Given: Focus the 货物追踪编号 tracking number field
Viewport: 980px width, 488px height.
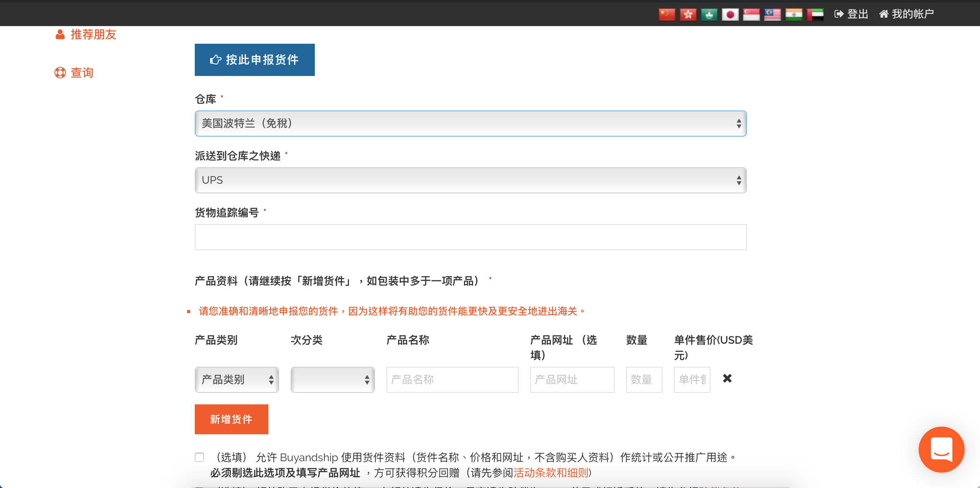Looking at the screenshot, I should tap(470, 237).
